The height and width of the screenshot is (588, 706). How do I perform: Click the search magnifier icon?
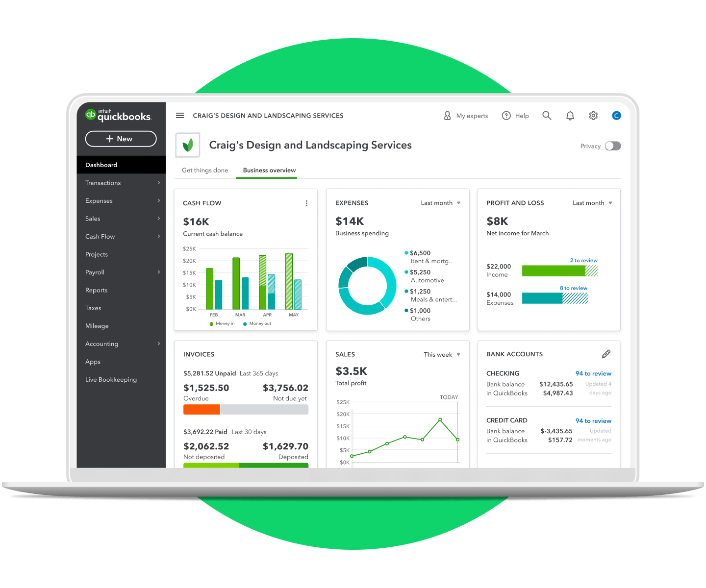547,116
